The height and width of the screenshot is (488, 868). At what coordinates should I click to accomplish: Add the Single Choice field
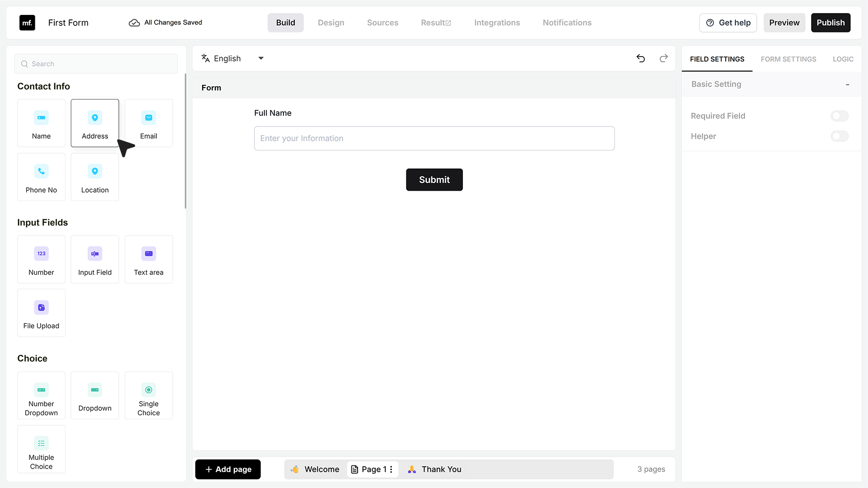point(149,395)
